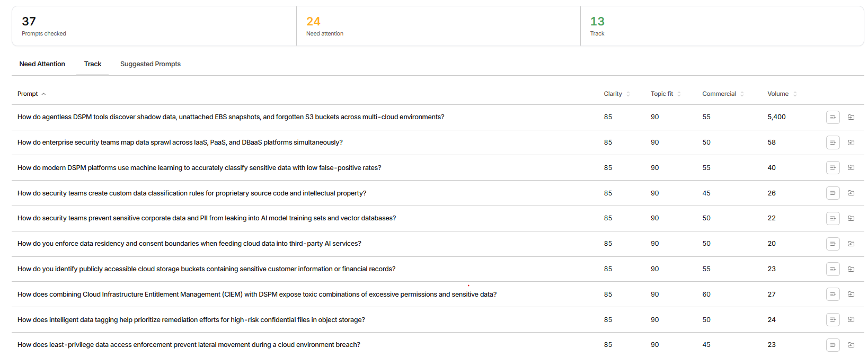Image resolution: width=868 pixels, height=357 pixels.
Task: Sort the table by the Volume column
Action: coord(782,94)
